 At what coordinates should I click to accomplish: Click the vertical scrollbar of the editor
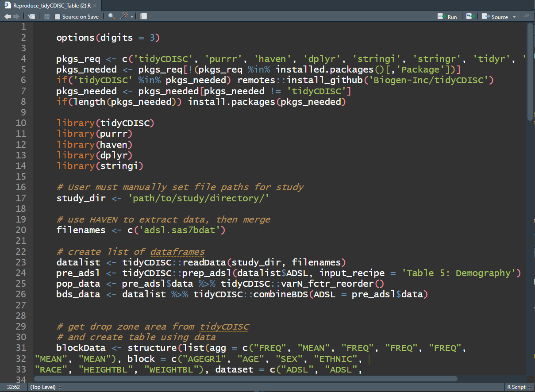(530, 71)
